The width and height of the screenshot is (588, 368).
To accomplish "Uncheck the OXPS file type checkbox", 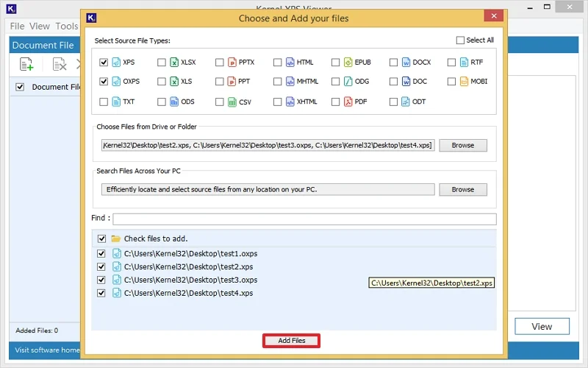I will [104, 82].
